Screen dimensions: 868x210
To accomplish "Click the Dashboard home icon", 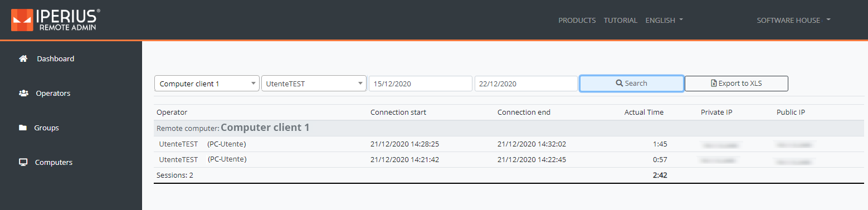I will point(23,58).
